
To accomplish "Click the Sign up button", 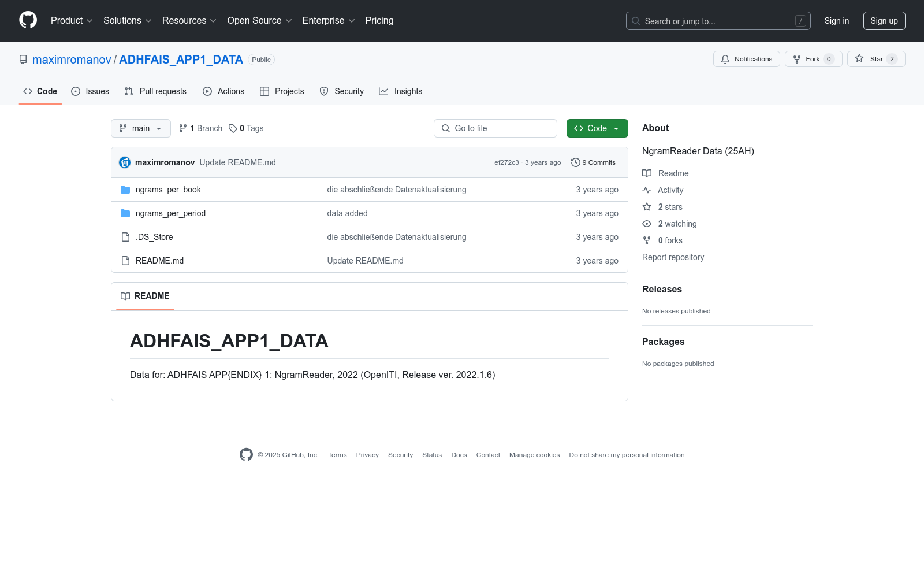I will point(884,21).
